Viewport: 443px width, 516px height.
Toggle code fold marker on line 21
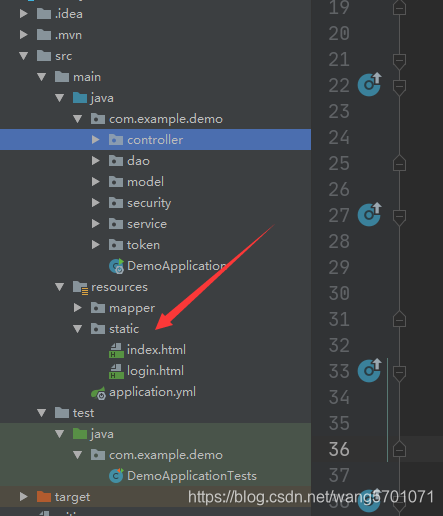399,61
